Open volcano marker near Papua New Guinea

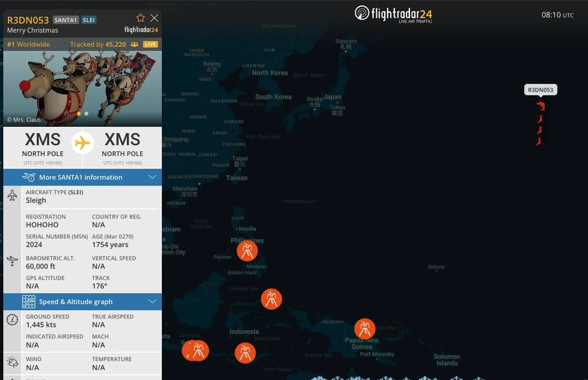coord(365,329)
